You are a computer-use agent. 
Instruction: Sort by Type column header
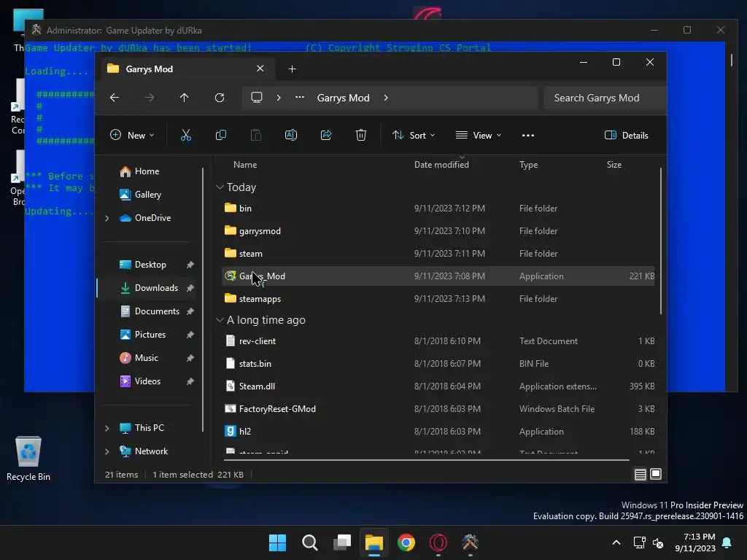528,165
